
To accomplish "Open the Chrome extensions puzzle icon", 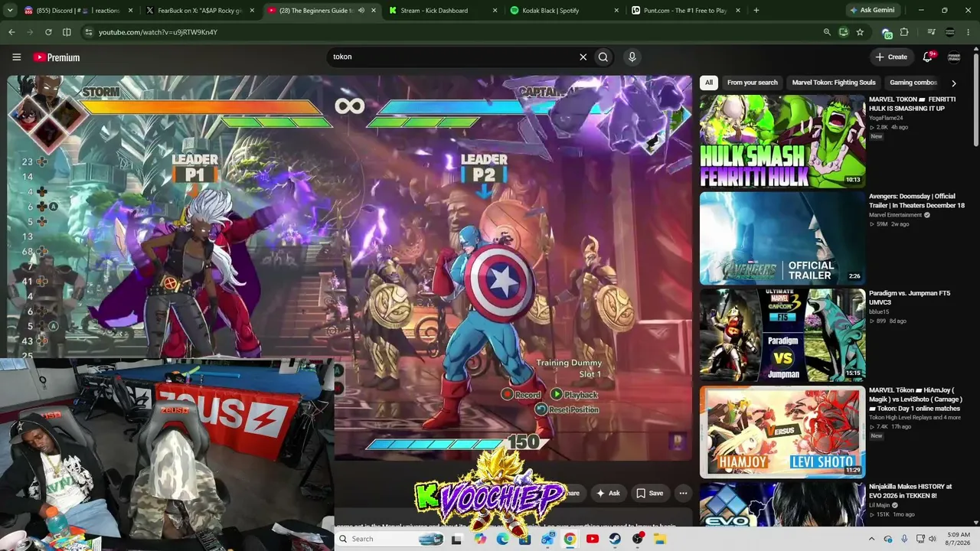I will [904, 32].
